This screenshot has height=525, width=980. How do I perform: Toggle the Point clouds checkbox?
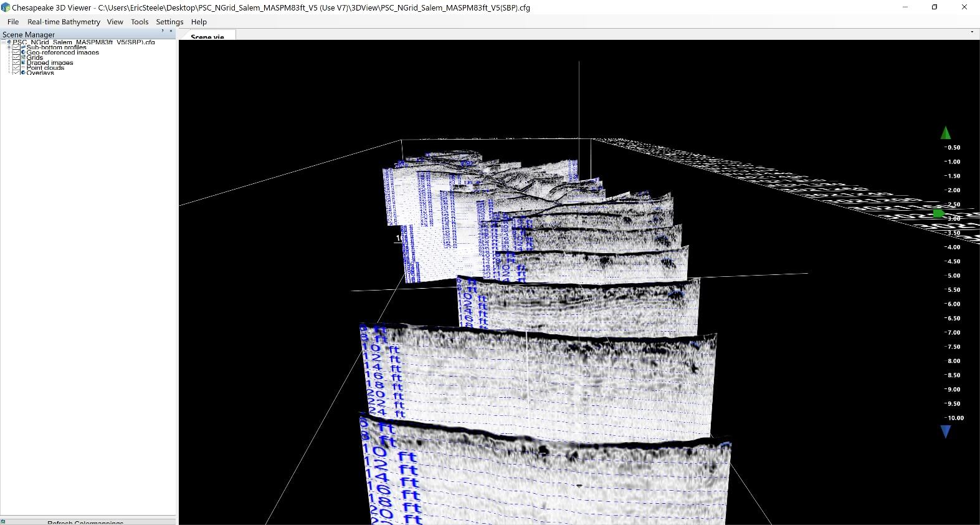coord(16,67)
